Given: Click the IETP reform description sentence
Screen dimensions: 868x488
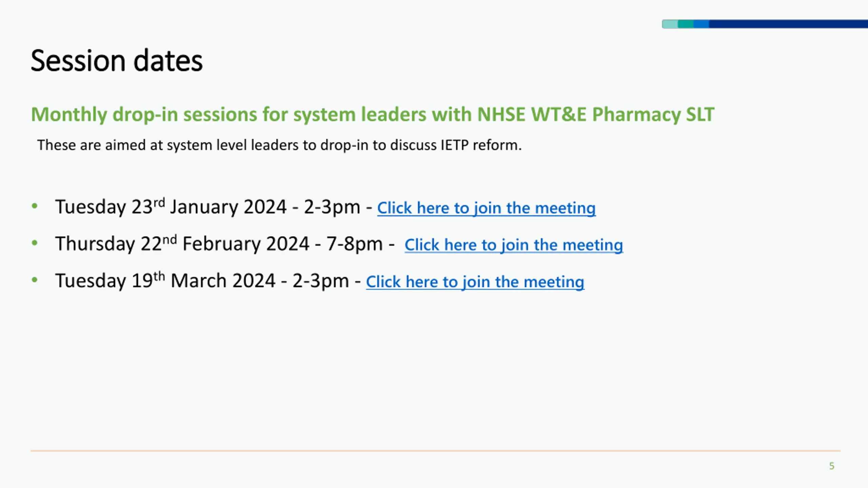Looking at the screenshot, I should tap(279, 145).
